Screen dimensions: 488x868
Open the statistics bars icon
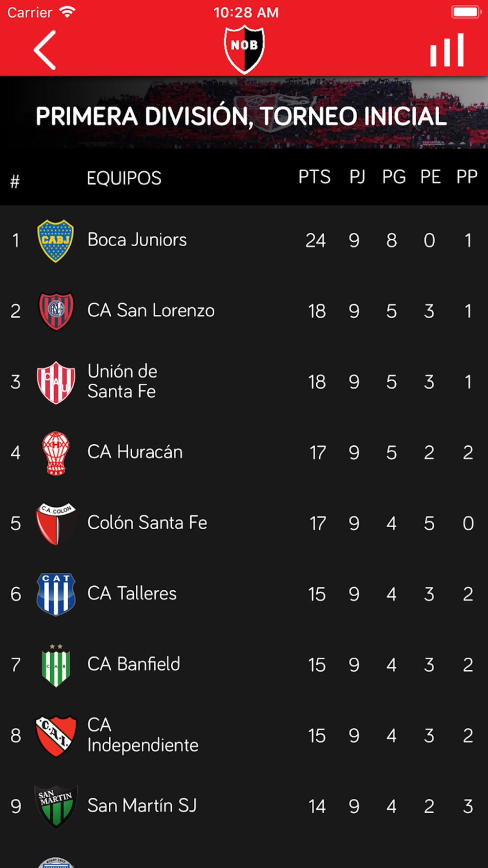[447, 50]
